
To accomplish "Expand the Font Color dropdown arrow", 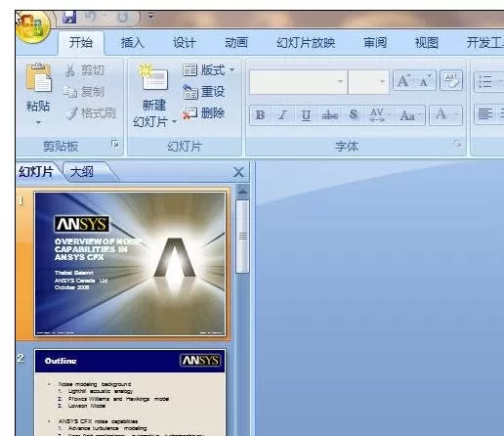I will (457, 115).
